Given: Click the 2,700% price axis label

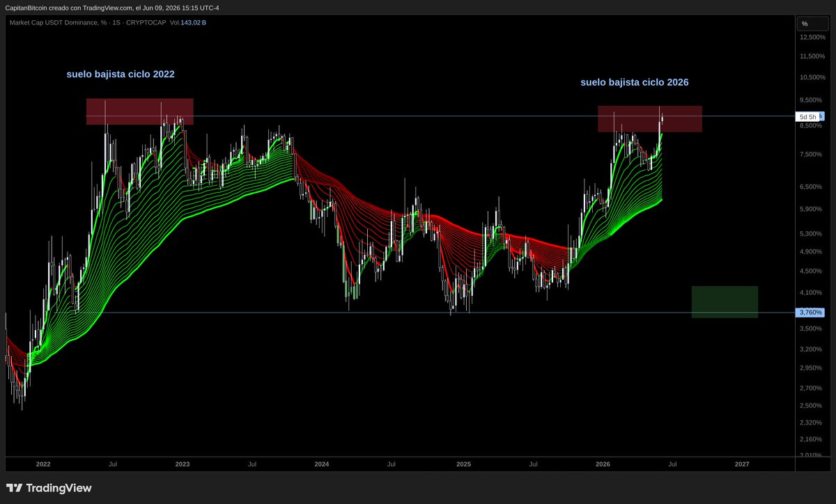Looking at the screenshot, I should coord(810,388).
